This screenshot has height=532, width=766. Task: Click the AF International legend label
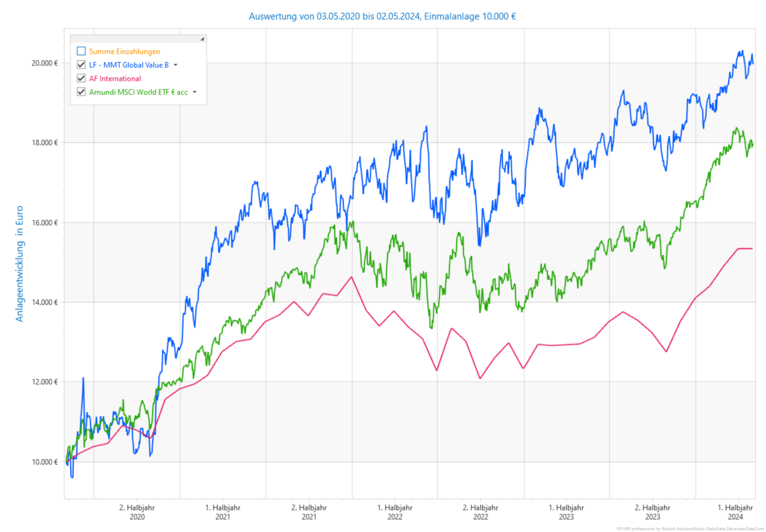[115, 79]
